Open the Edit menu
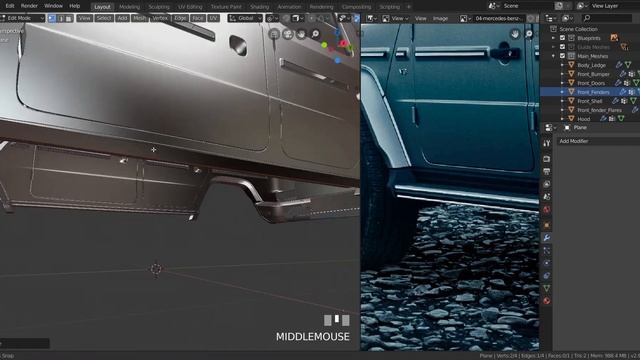This screenshot has height=360, width=640. coord(10,6)
